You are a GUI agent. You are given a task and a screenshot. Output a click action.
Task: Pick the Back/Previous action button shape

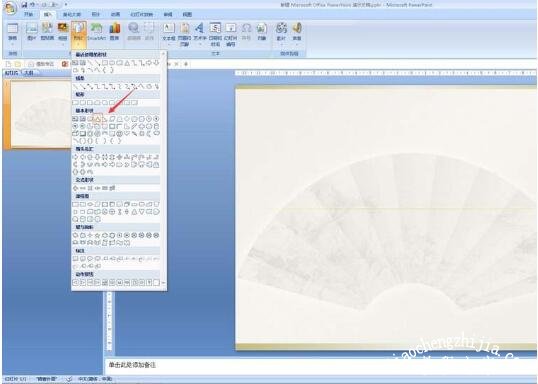pos(75,282)
